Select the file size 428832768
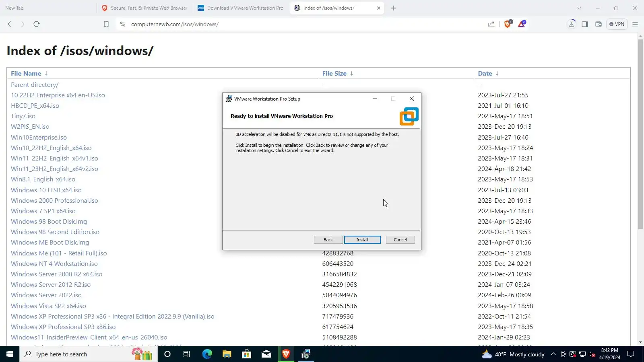Screen dimensions: 644x362 point(338,253)
